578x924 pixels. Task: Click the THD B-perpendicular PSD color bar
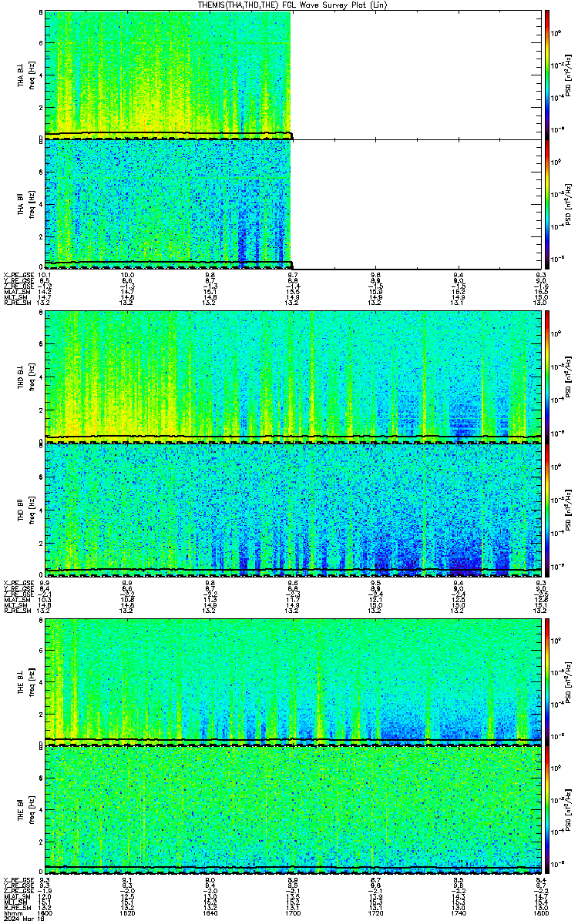[547, 377]
